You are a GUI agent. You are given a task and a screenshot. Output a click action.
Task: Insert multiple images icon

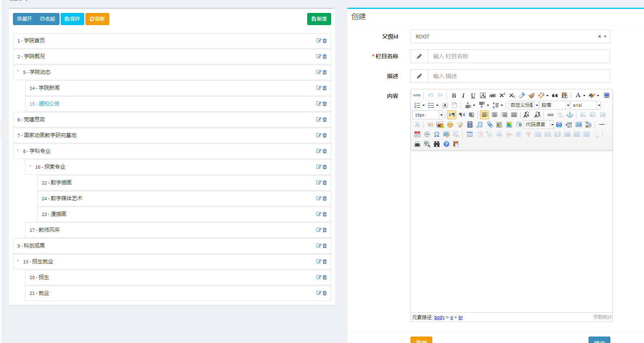point(440,125)
